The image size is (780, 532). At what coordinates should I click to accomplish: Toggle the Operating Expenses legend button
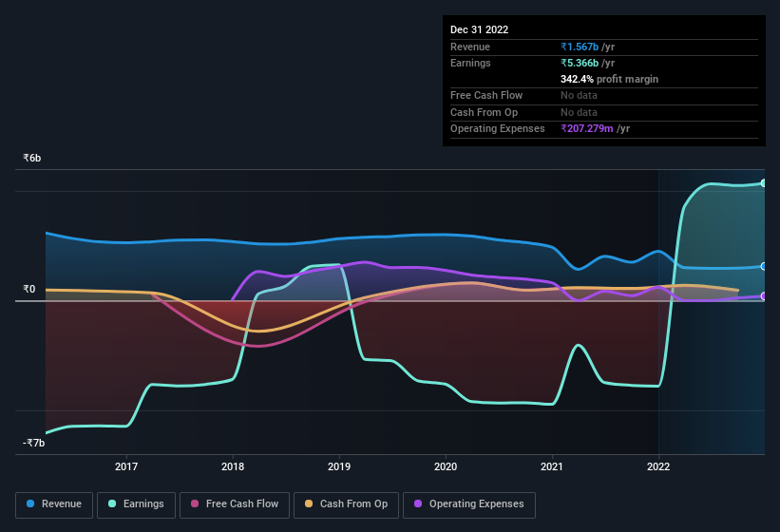click(x=469, y=504)
